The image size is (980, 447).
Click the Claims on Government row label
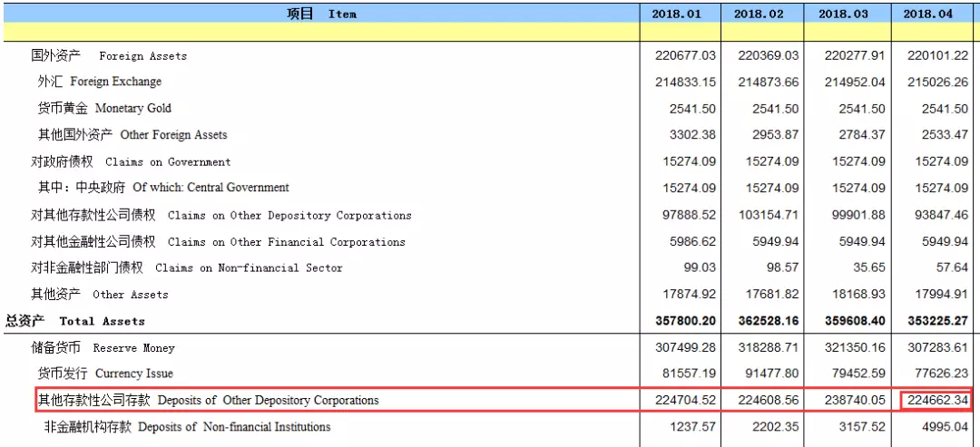[x=132, y=161]
